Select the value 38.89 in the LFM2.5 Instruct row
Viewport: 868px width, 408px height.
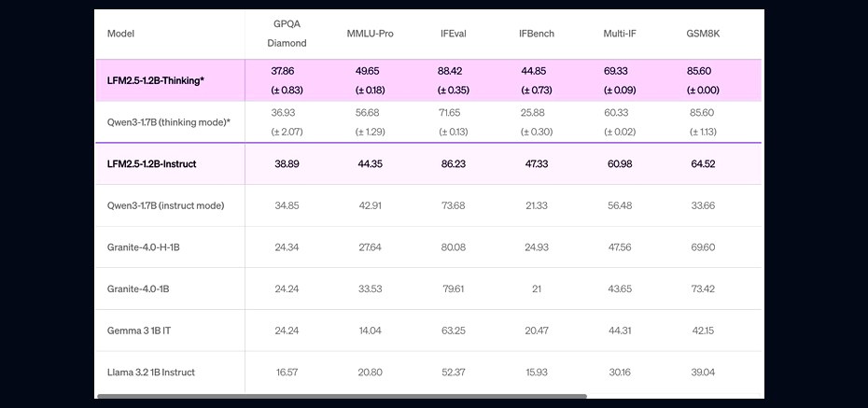click(x=287, y=164)
